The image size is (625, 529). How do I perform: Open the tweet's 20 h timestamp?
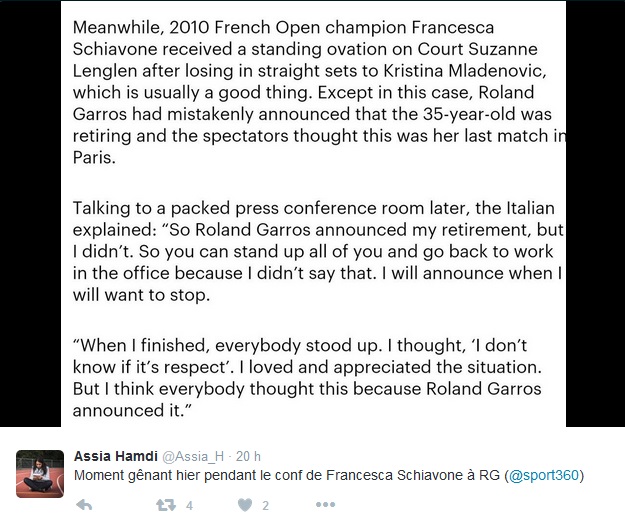(248, 456)
